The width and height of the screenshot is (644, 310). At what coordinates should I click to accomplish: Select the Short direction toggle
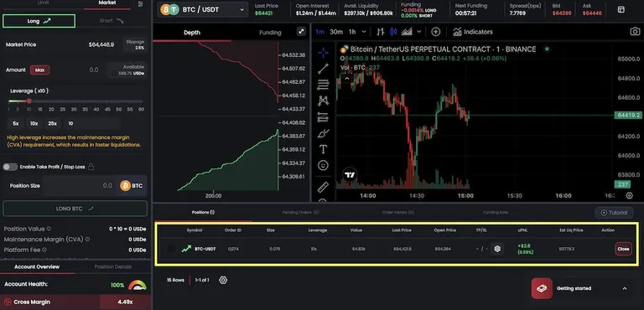(112, 21)
